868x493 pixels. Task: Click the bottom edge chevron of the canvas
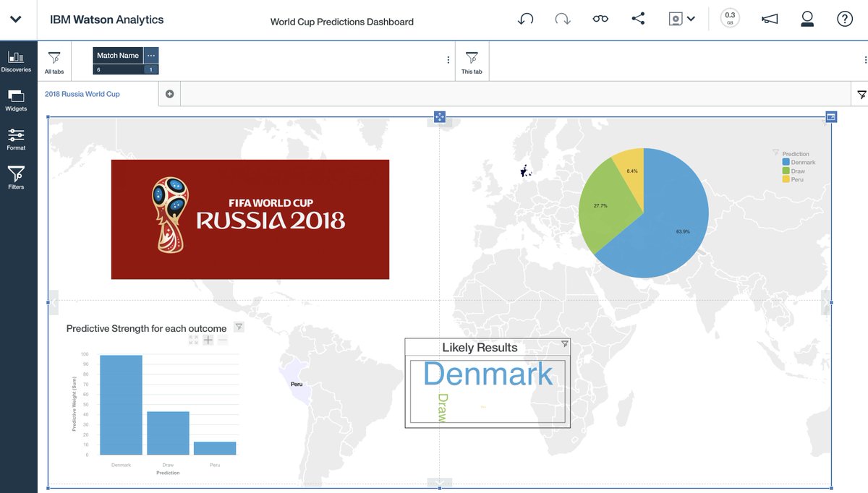(x=440, y=483)
